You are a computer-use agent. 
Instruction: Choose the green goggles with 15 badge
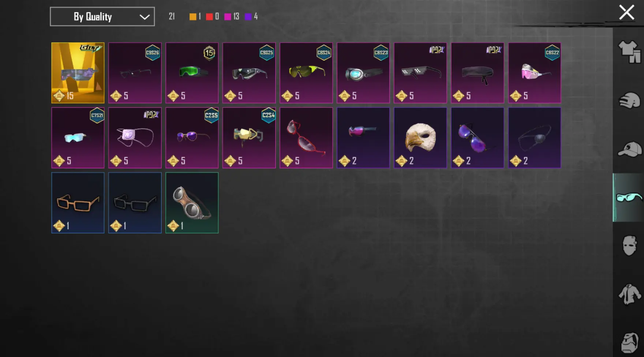192,73
